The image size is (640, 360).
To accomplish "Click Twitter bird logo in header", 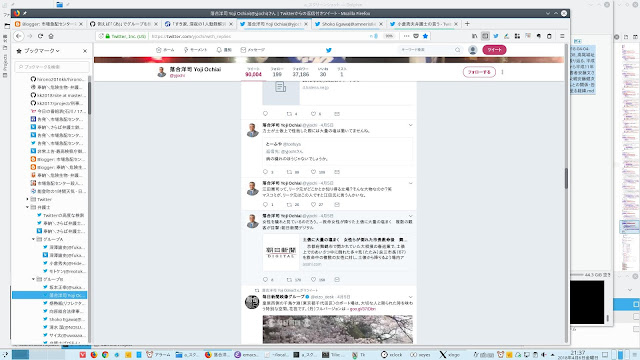I will (329, 50).
